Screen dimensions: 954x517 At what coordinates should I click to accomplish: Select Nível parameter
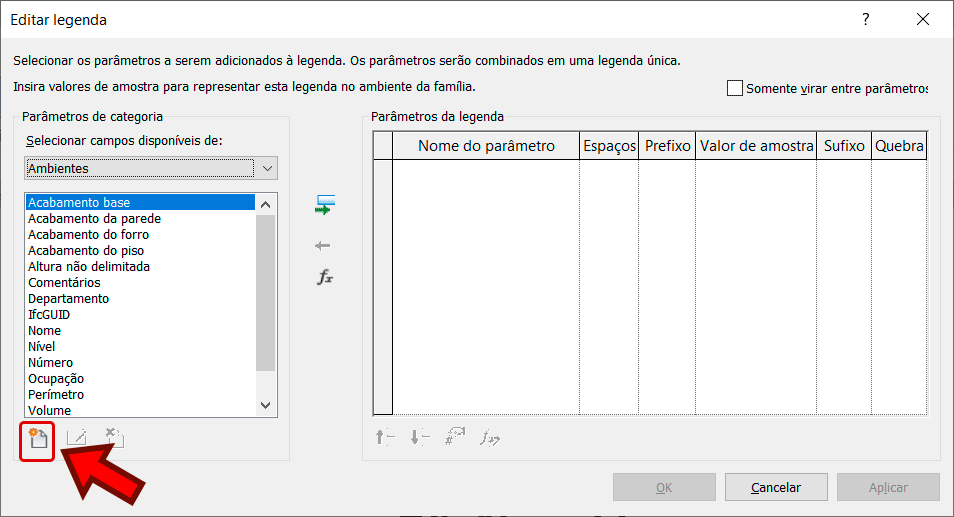click(x=140, y=347)
